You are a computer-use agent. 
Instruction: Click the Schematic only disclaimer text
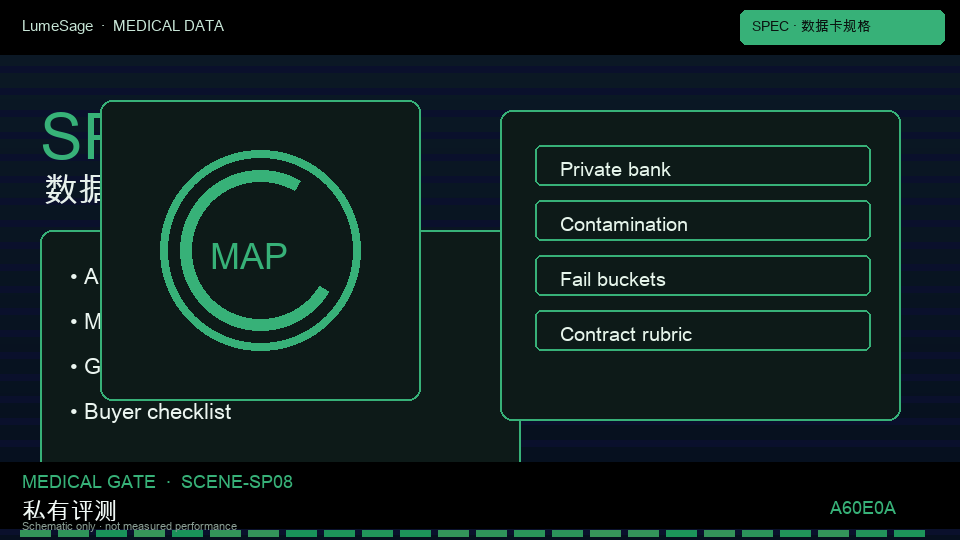pos(129,526)
